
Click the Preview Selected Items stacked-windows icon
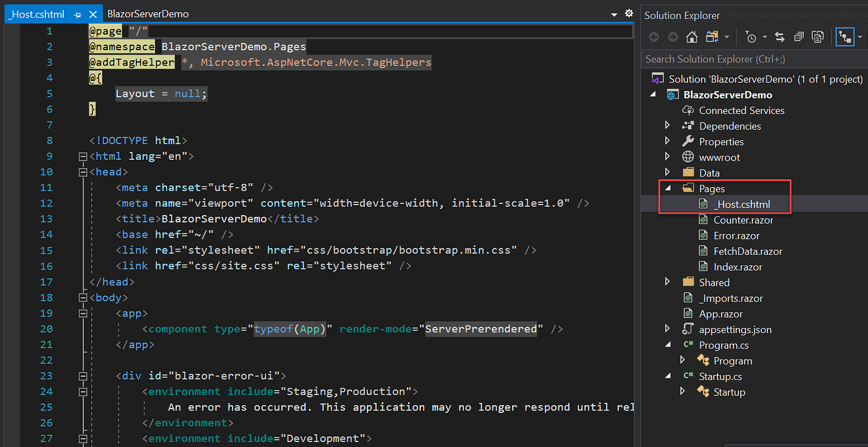[x=799, y=37]
